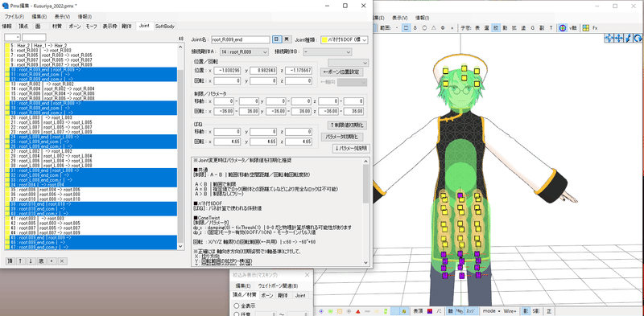
Task: Toggle the S影 self-shadow button
Action: tap(536, 311)
